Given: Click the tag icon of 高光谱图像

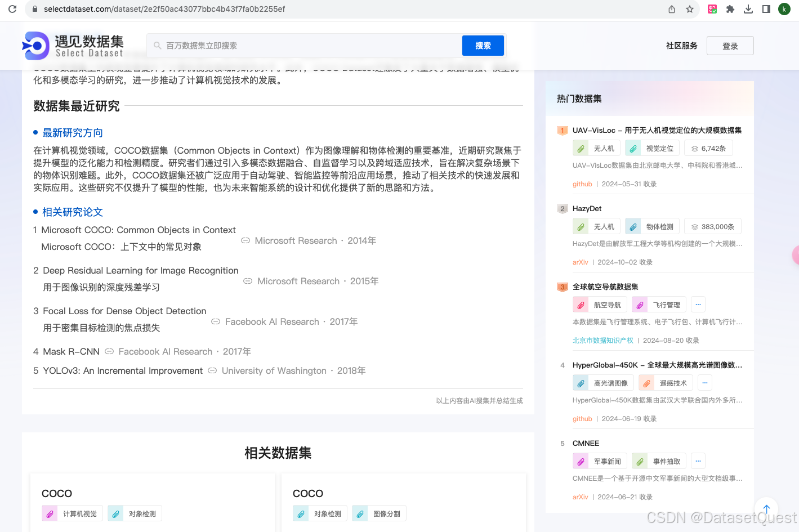Looking at the screenshot, I should pyautogui.click(x=581, y=383).
